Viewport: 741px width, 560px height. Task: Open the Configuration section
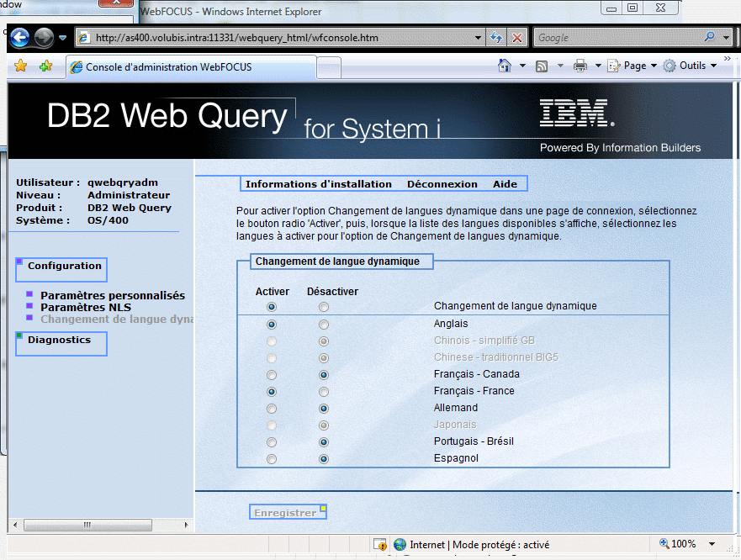coord(61,269)
